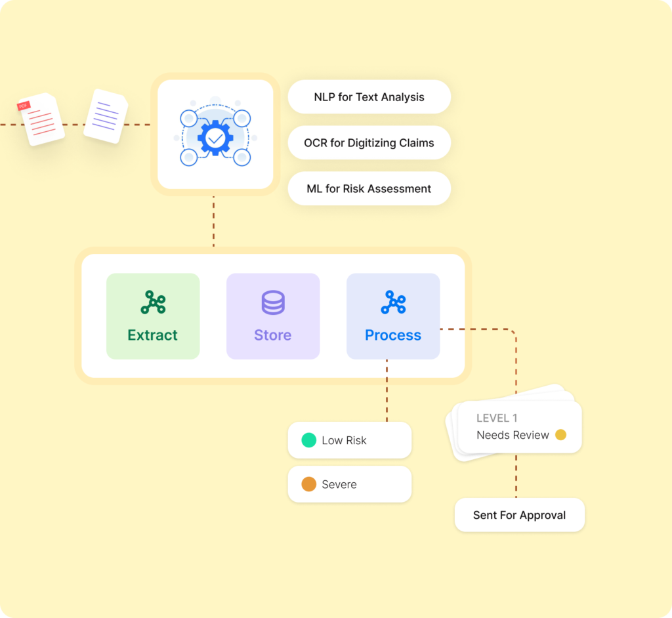Click the Sent For Approval button
672x618 pixels.
520,515
